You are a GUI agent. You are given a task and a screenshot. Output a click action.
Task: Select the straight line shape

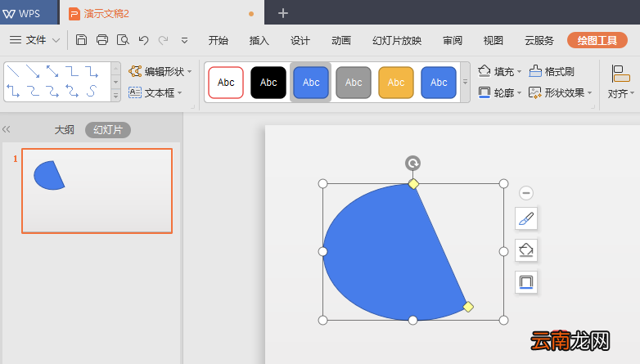coord(13,71)
